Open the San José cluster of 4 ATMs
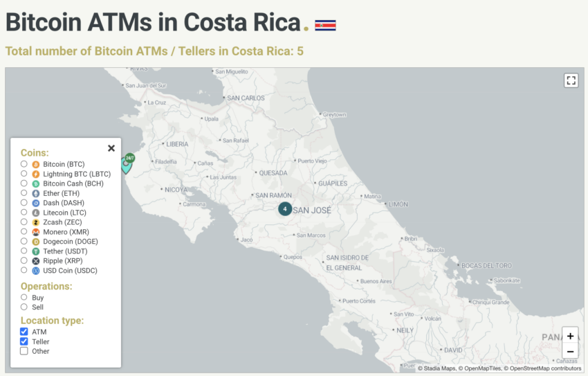 [x=285, y=208]
